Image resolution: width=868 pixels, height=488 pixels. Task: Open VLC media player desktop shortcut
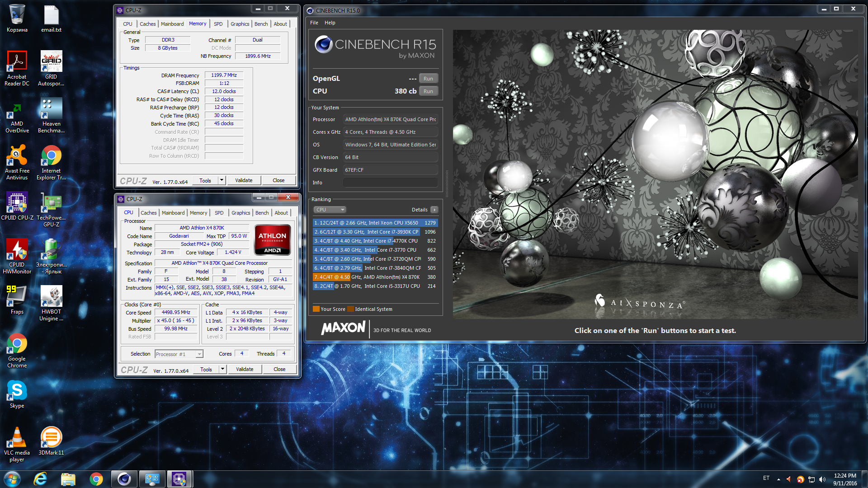[17, 445]
